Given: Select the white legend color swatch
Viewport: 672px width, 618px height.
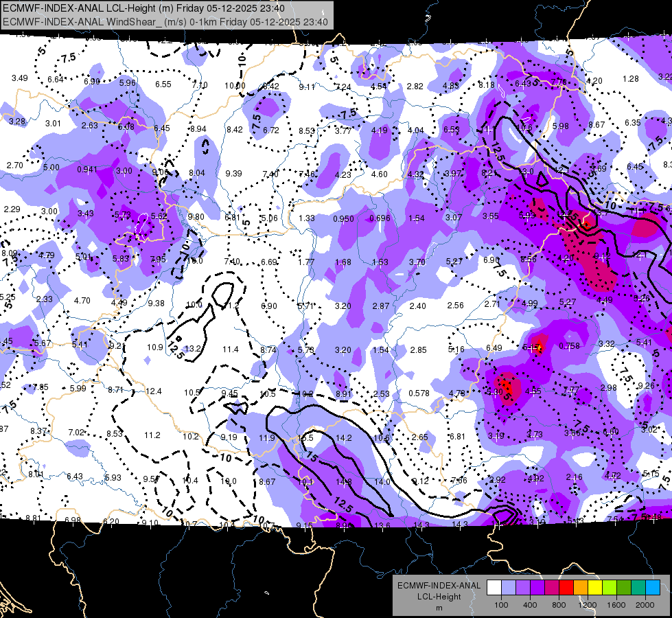Looking at the screenshot, I should [494, 588].
